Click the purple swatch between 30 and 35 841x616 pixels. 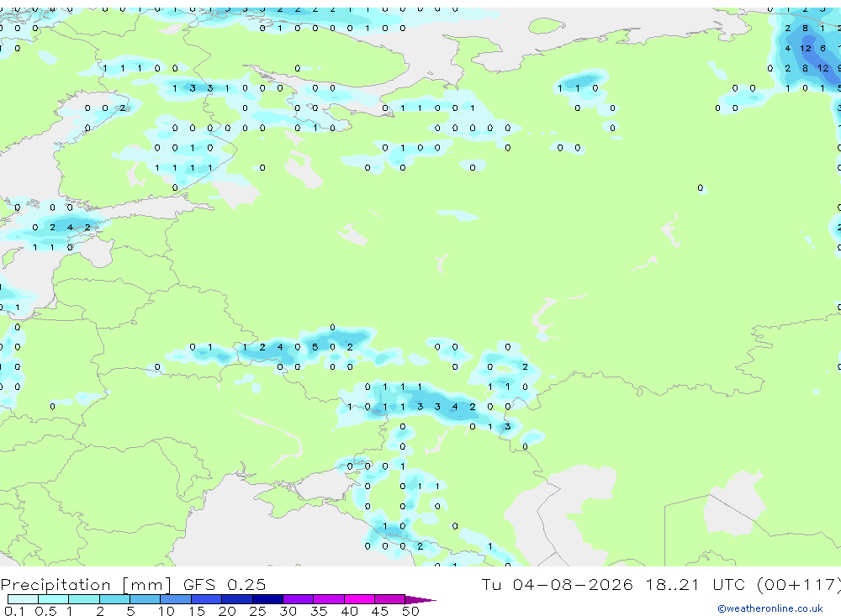click(x=299, y=599)
